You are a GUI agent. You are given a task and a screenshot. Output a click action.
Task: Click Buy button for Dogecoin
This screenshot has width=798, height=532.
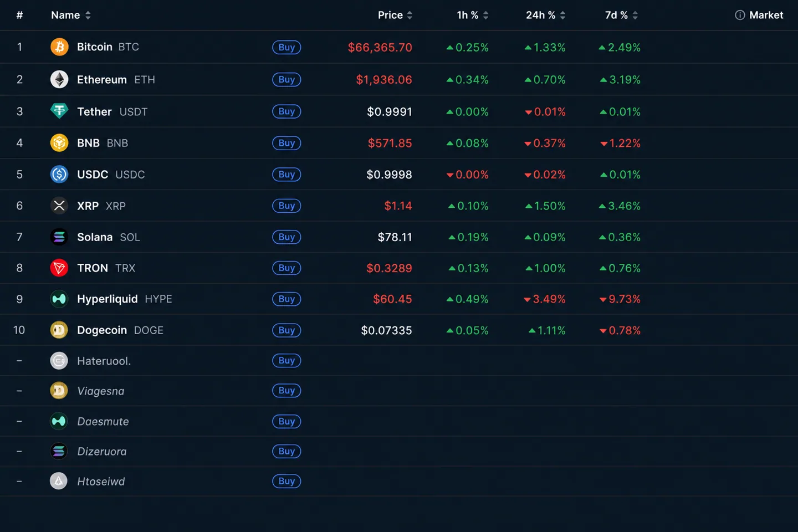tap(287, 330)
